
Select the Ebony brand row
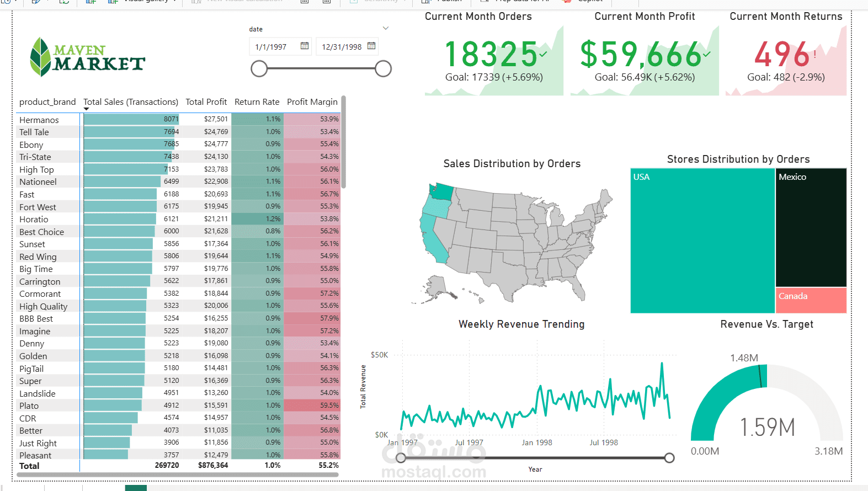178,144
